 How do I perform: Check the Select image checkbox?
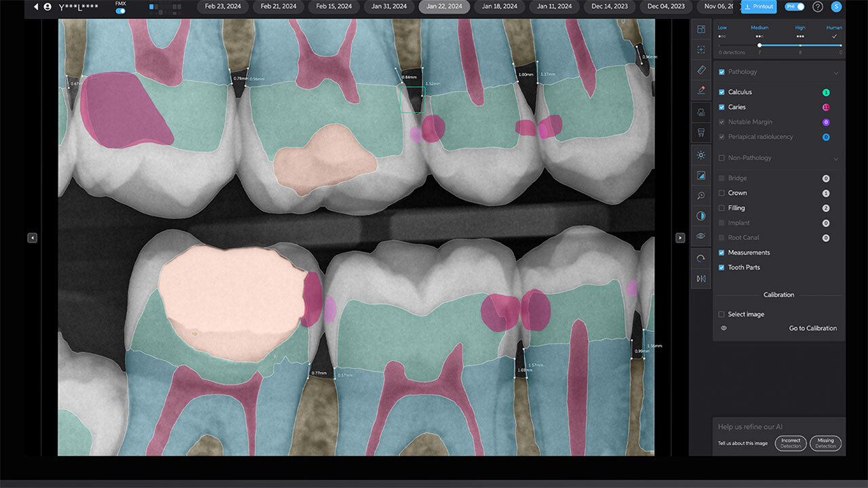coord(722,314)
